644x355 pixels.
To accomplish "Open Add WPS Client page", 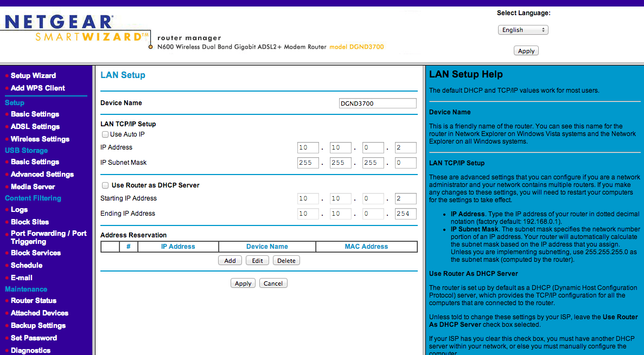I will (x=38, y=88).
